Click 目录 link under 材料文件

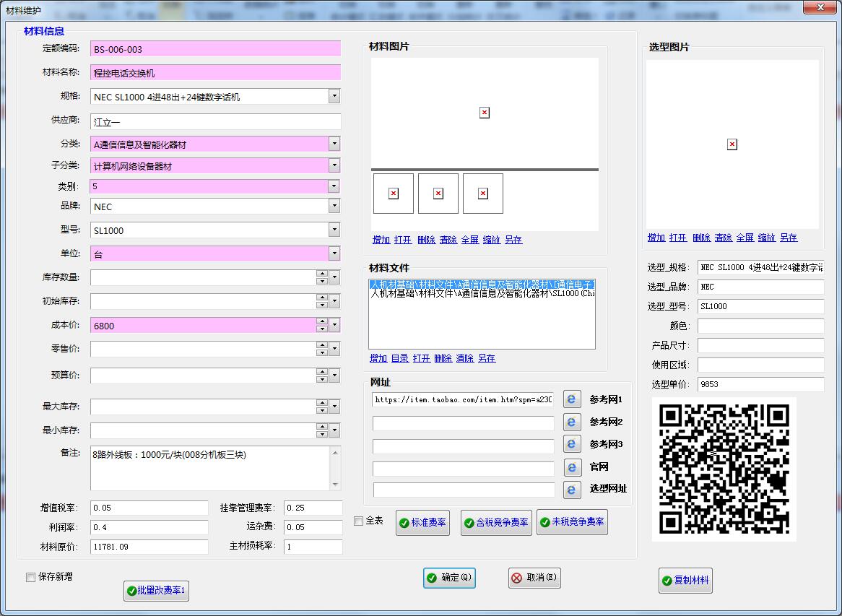click(x=400, y=358)
